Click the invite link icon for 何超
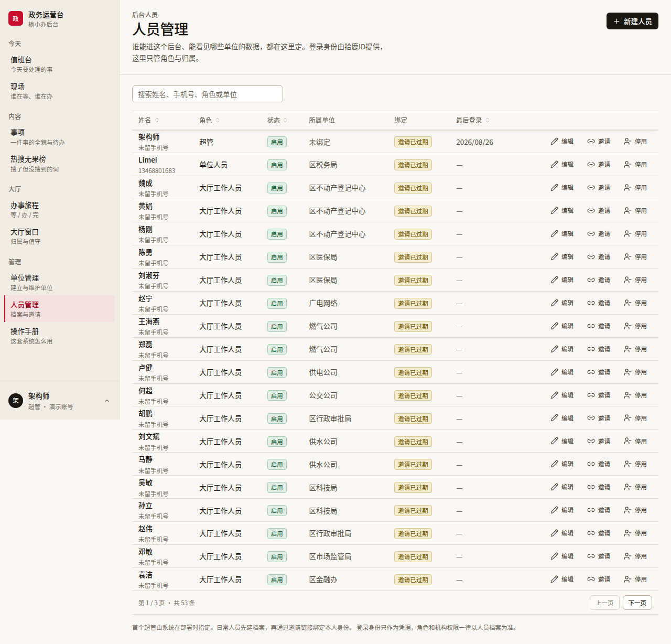Screen dimensions: 671x644 (x=591, y=395)
